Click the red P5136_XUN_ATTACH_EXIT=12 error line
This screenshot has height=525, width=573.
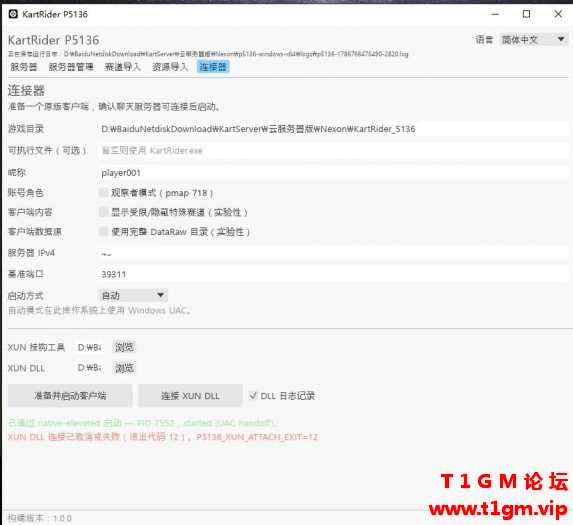[163, 437]
